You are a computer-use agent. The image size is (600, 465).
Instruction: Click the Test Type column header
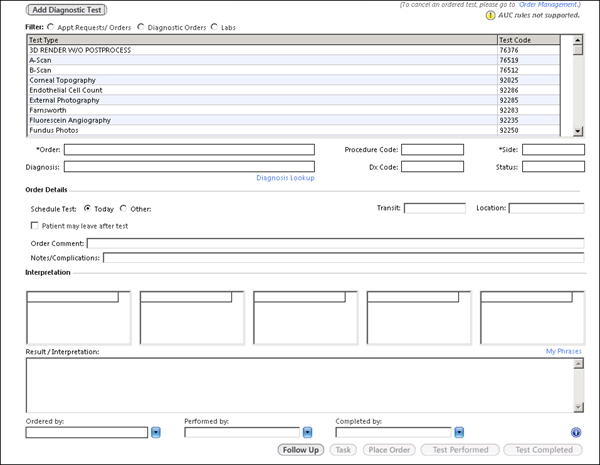point(262,40)
